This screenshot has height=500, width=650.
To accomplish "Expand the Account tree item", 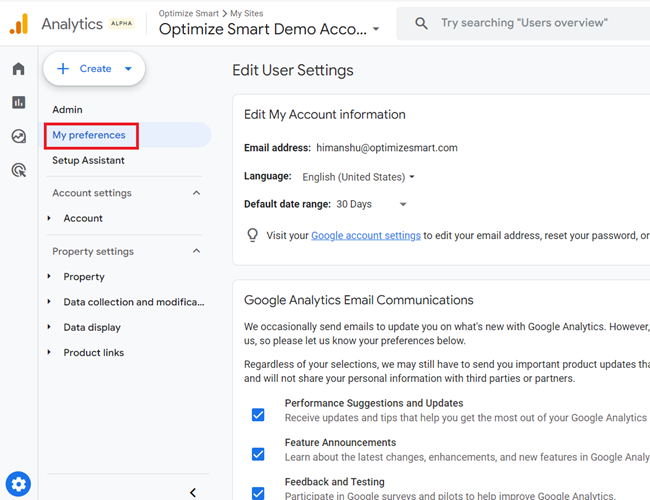I will [x=49, y=218].
